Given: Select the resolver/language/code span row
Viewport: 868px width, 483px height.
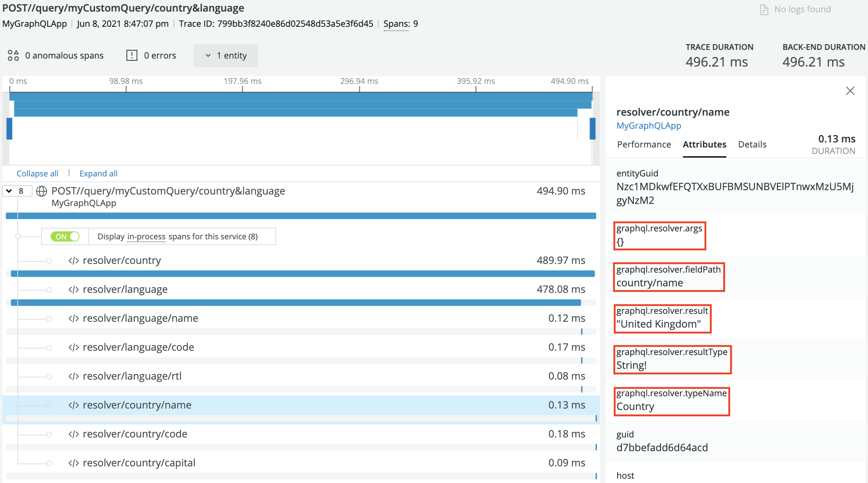Looking at the screenshot, I should (x=138, y=347).
